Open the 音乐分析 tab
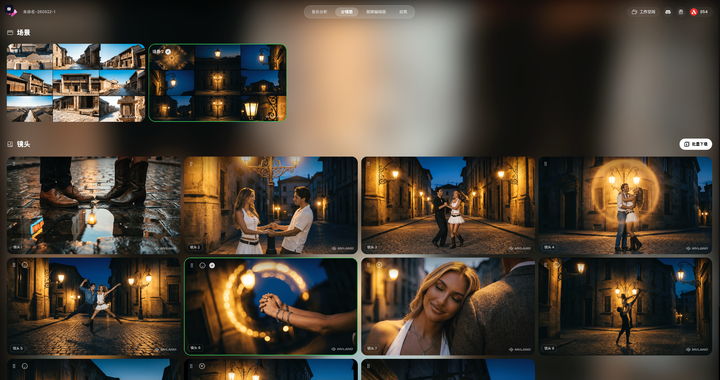The height and width of the screenshot is (380, 720). pyautogui.click(x=319, y=12)
